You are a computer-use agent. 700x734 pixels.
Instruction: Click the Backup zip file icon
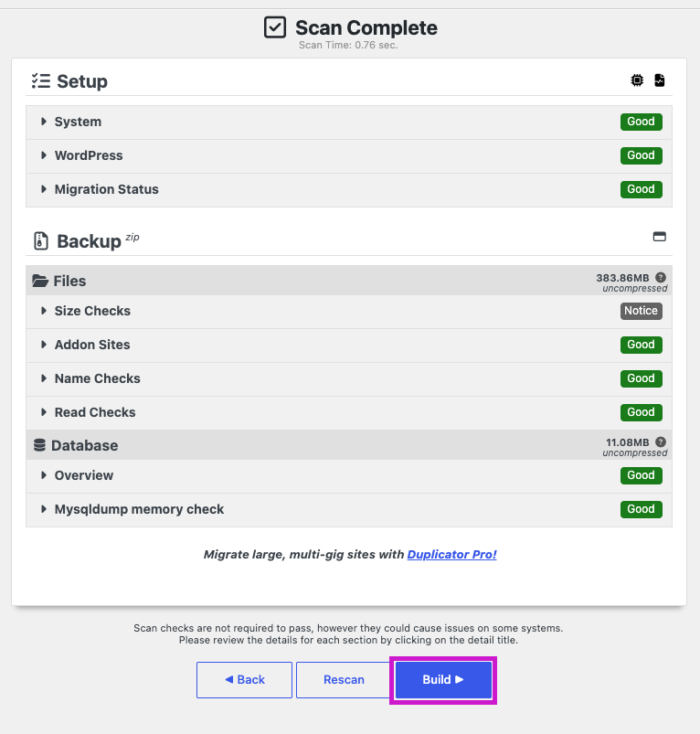(41, 241)
